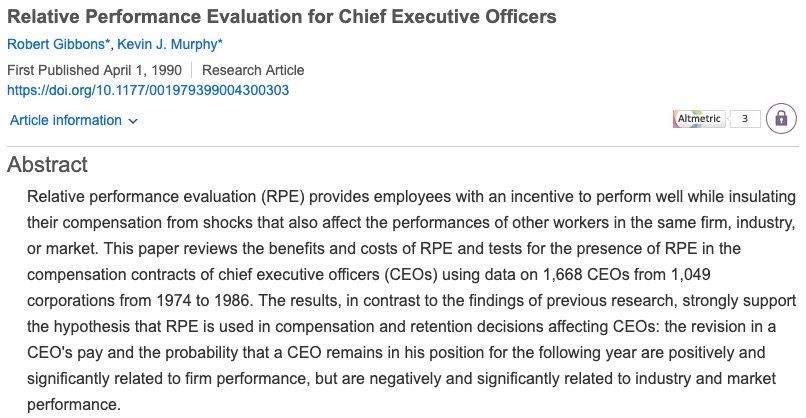This screenshot has width=806, height=418.
Task: Click the purple lock access icon
Action: coord(781,119)
